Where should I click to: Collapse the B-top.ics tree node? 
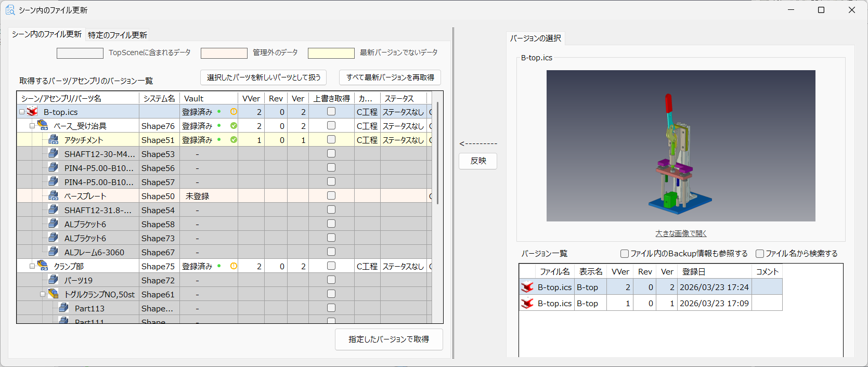21,112
